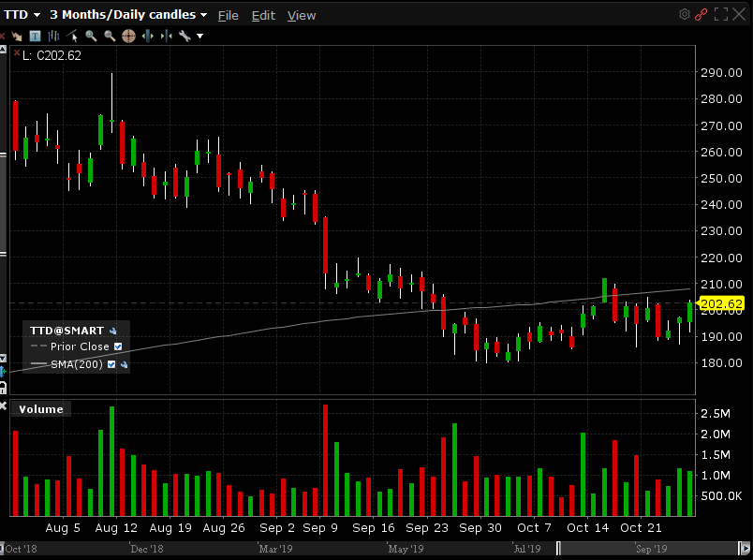
Task: Click the zoom in magnifier icon
Action: [x=91, y=37]
